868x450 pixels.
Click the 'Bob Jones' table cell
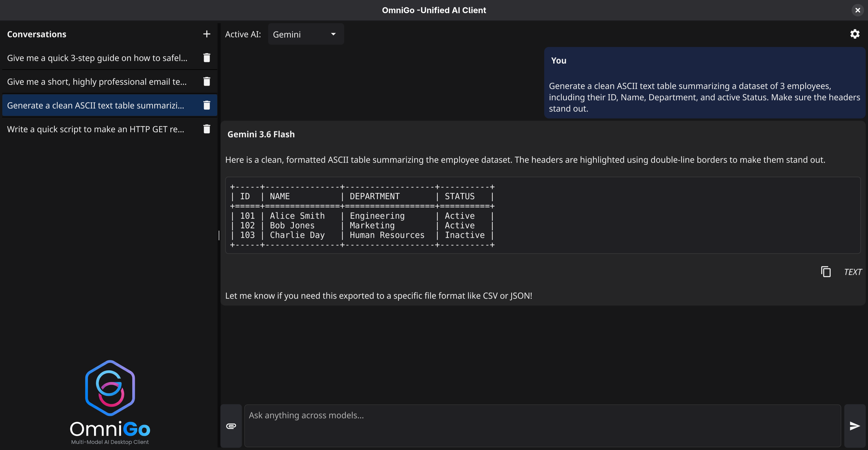(x=292, y=225)
